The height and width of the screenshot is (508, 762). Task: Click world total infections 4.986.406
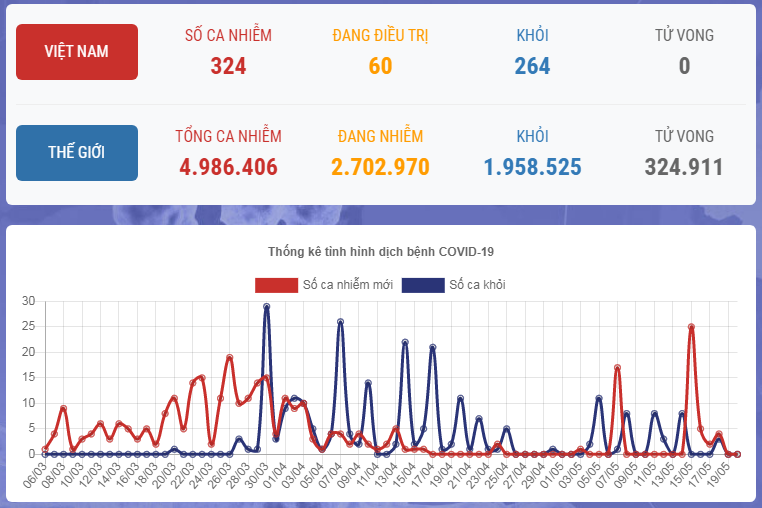click(228, 167)
